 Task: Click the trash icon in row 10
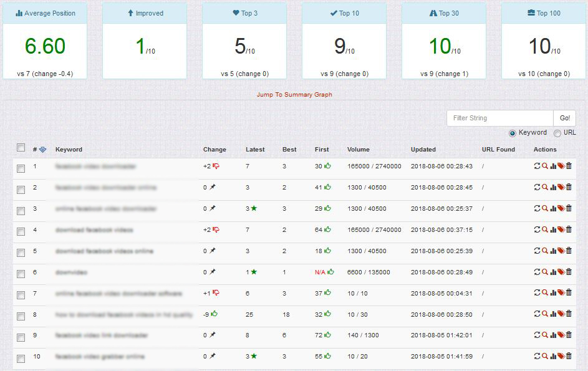click(x=569, y=357)
